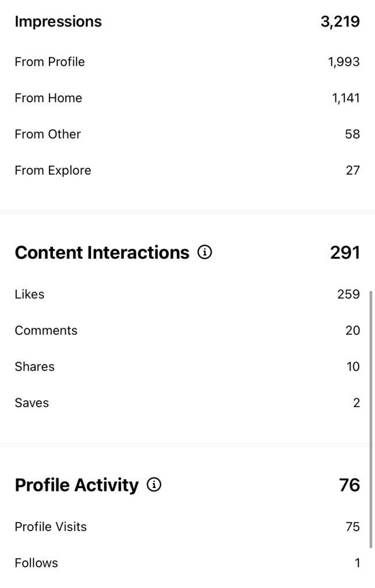Click the vertical scrollbar on right edge
Viewport: 375px width, 588px height.
(x=371, y=418)
